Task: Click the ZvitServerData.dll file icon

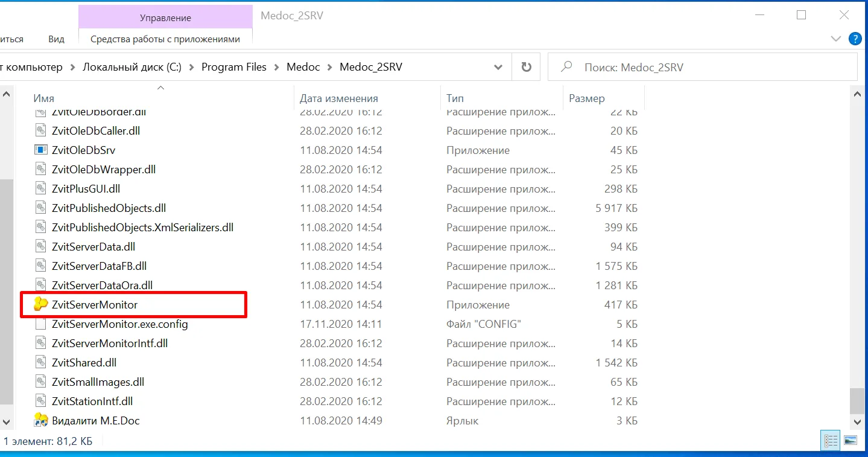Action: pos(41,247)
